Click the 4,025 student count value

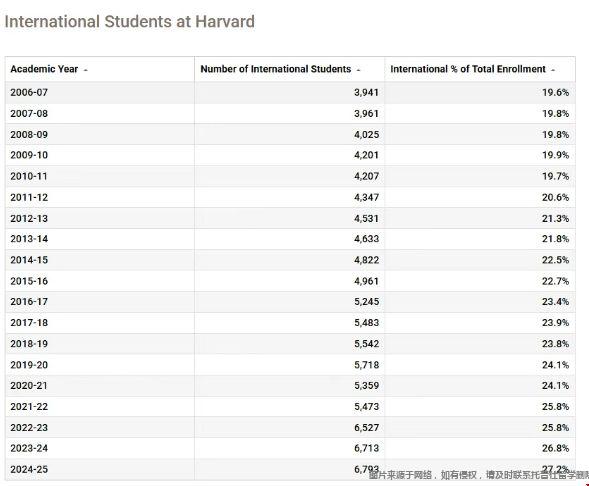366,134
